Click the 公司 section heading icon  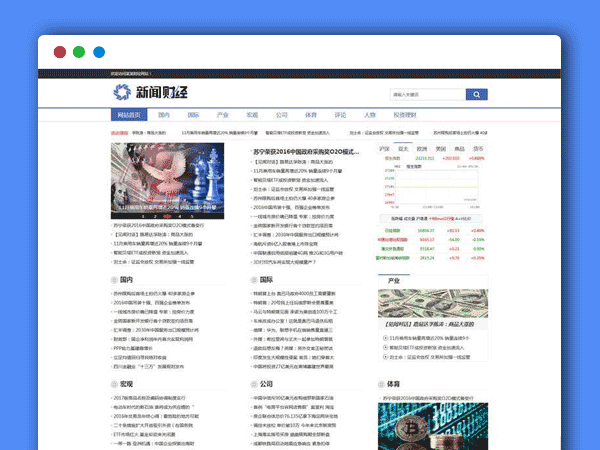tap(251, 383)
